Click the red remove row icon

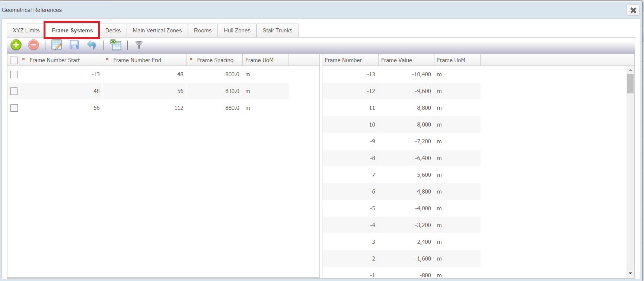pyautogui.click(x=34, y=45)
